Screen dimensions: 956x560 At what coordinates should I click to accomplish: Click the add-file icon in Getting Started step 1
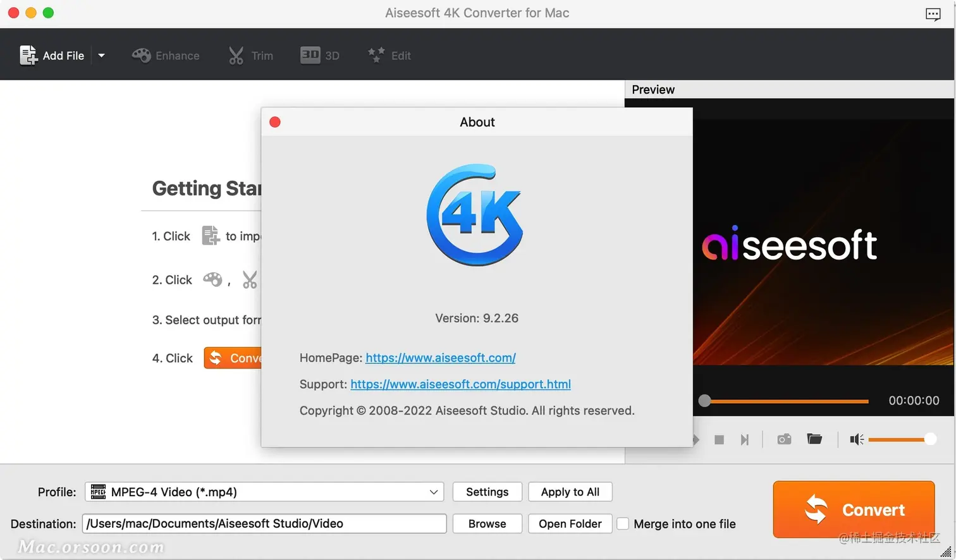tap(211, 235)
